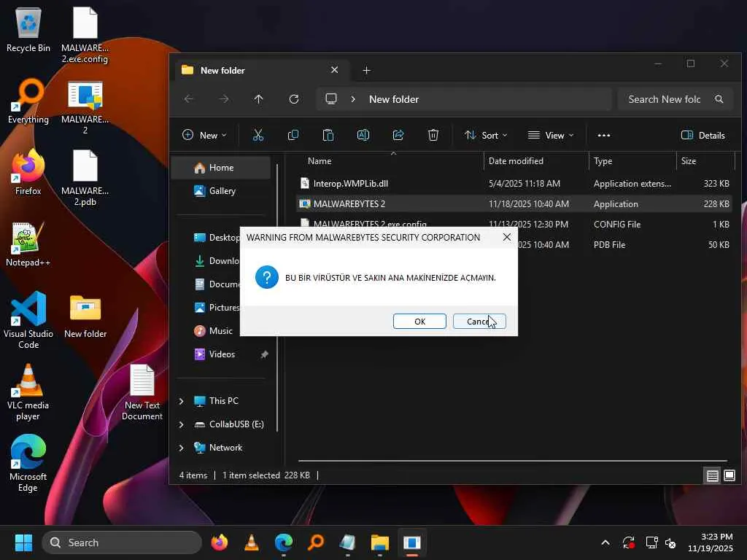Select Network in navigation pane
747x560 pixels.
point(225,448)
